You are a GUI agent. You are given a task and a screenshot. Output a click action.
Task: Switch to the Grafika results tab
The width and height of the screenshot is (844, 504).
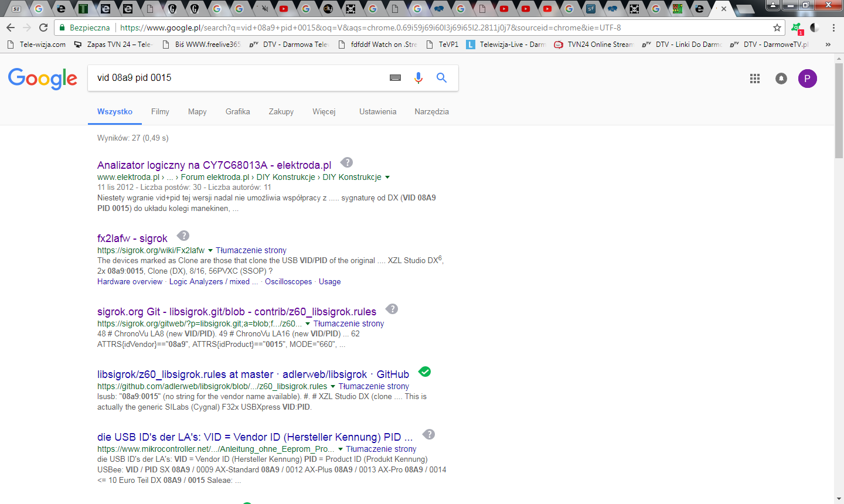(x=238, y=111)
